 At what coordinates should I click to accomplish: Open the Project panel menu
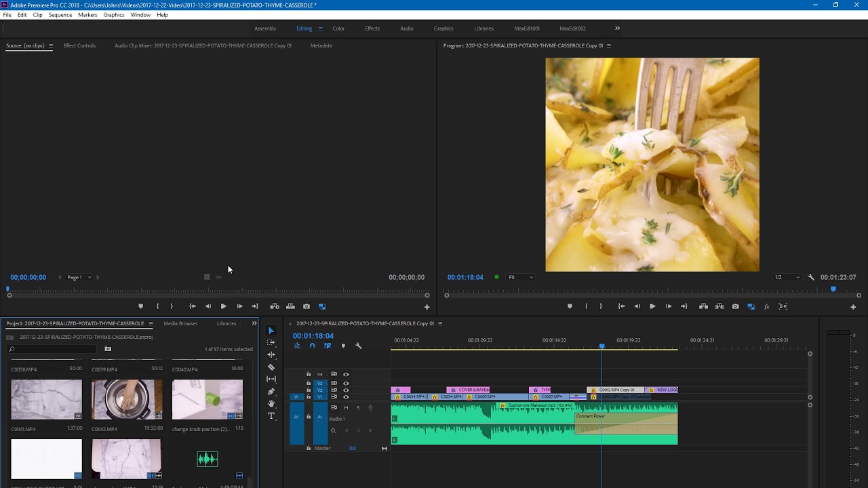click(151, 323)
